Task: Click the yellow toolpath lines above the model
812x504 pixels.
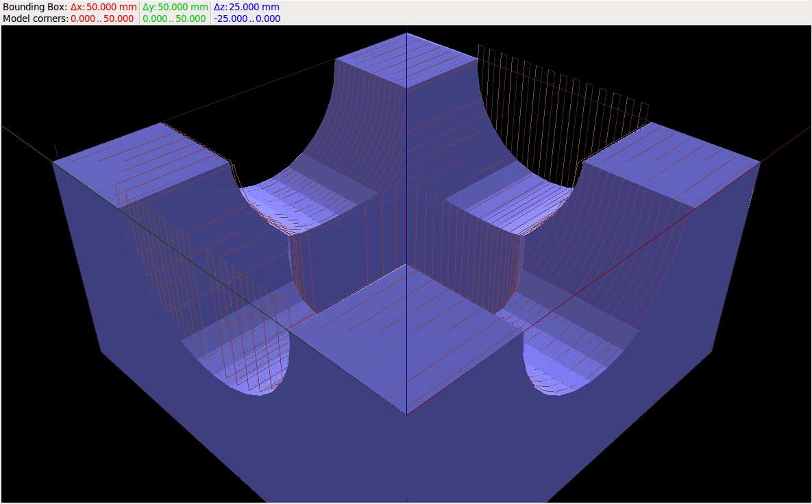Action: coord(562,103)
